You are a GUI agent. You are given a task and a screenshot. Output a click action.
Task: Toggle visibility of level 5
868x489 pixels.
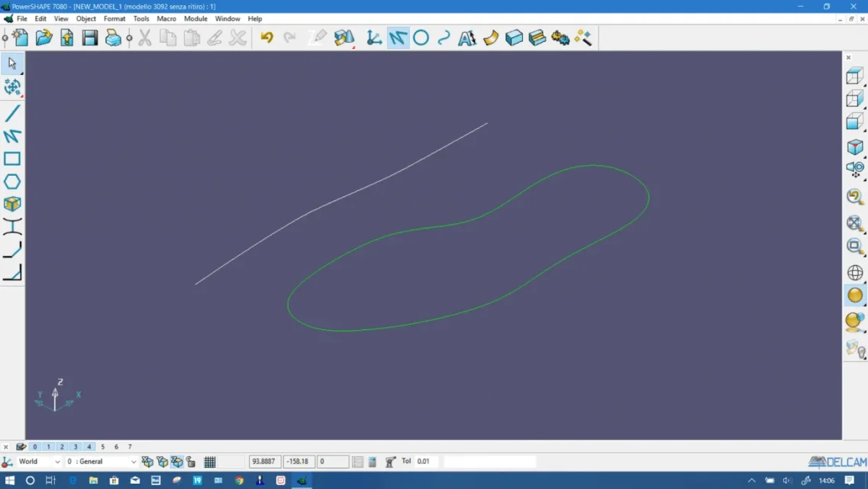click(102, 447)
